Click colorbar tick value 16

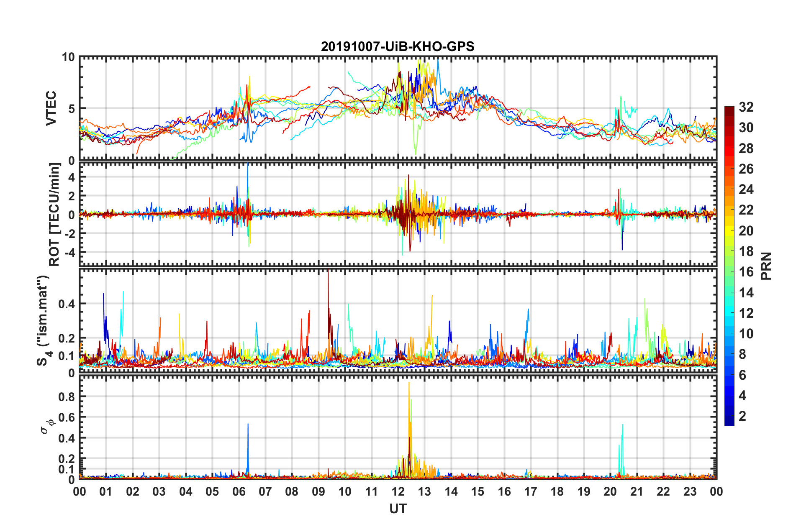click(x=746, y=272)
